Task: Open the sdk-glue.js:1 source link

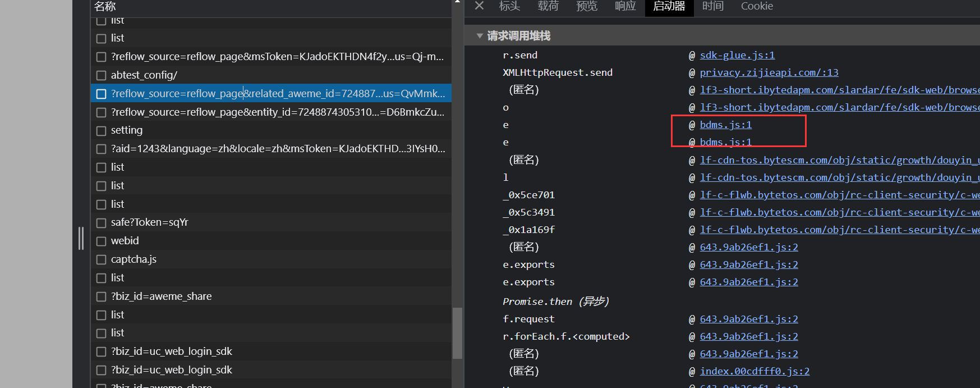Action: click(x=737, y=55)
